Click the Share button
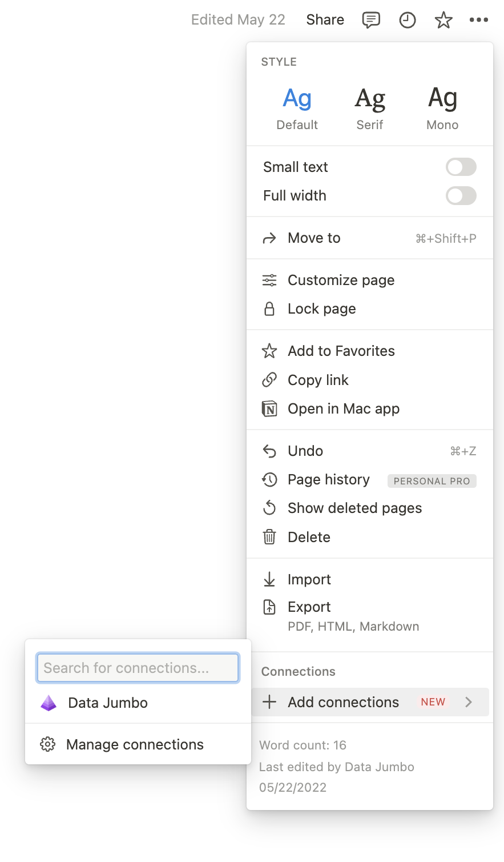 (x=325, y=20)
